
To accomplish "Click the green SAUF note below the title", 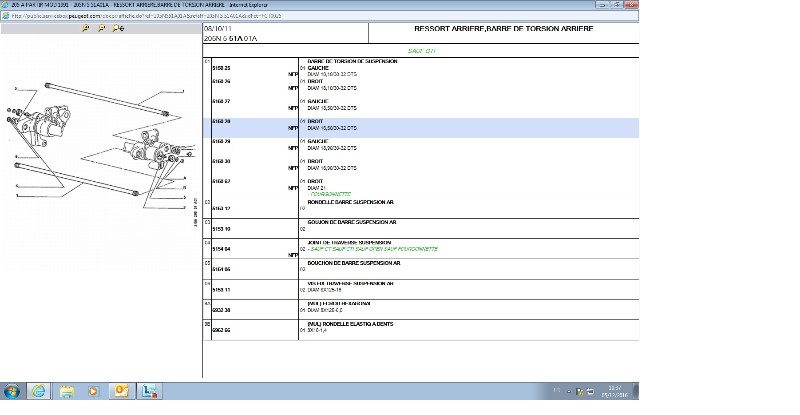I will point(421,51).
